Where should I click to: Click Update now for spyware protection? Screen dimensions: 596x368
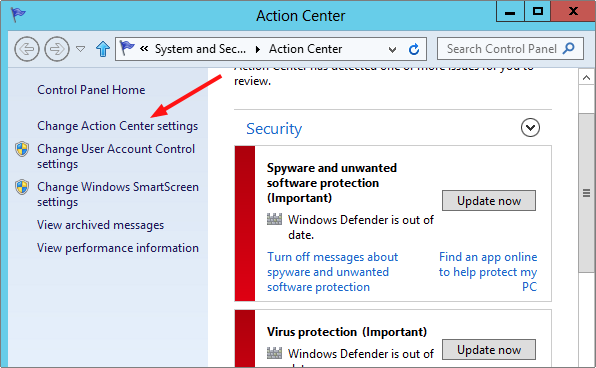point(489,201)
